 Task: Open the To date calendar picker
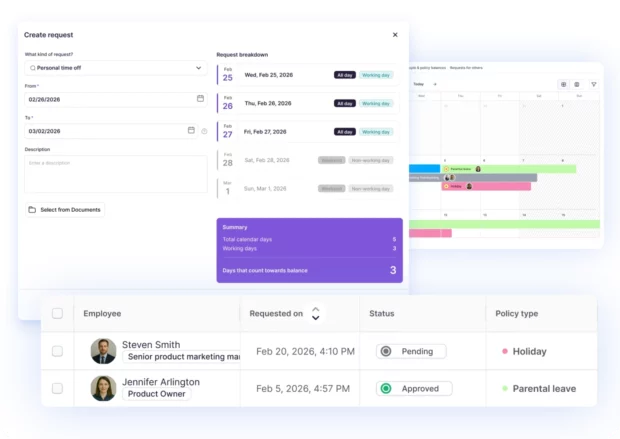coord(191,130)
